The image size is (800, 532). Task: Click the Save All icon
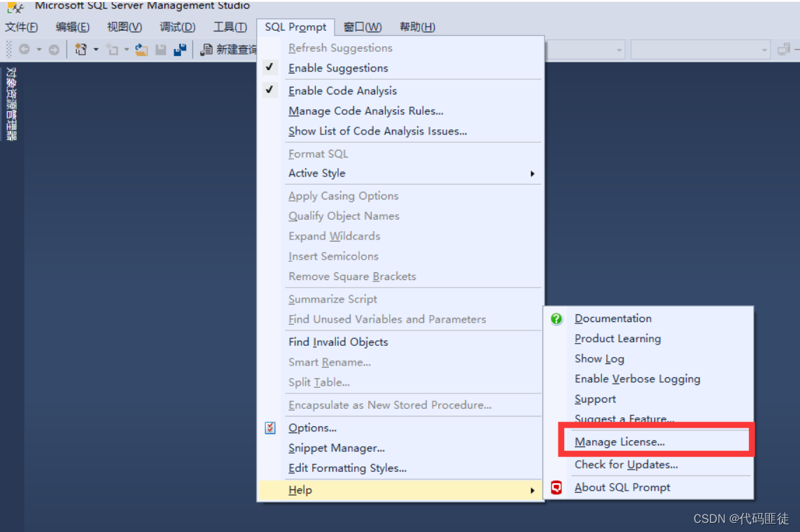[180, 50]
